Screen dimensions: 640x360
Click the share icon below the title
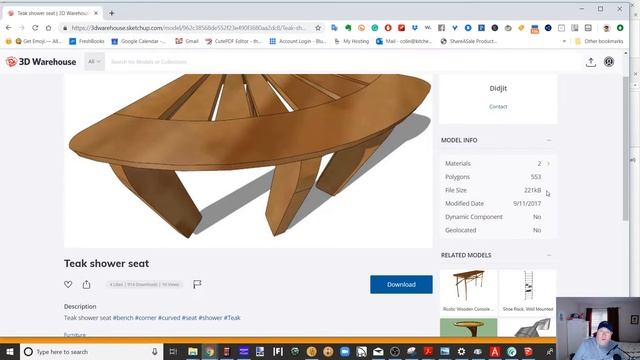86,284
